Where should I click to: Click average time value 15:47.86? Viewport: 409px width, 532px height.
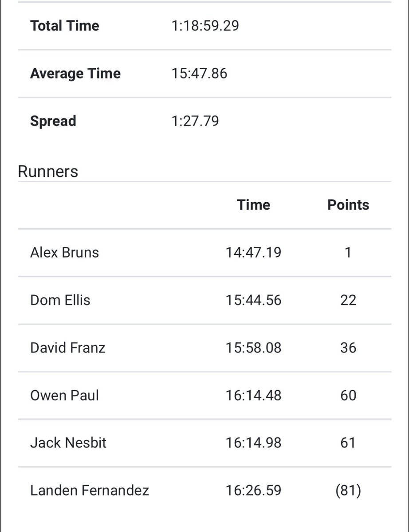click(199, 73)
